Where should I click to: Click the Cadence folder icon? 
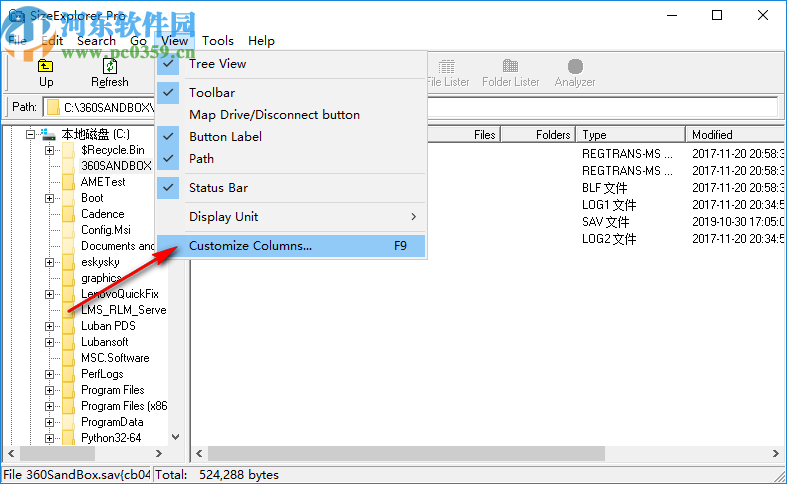point(69,214)
